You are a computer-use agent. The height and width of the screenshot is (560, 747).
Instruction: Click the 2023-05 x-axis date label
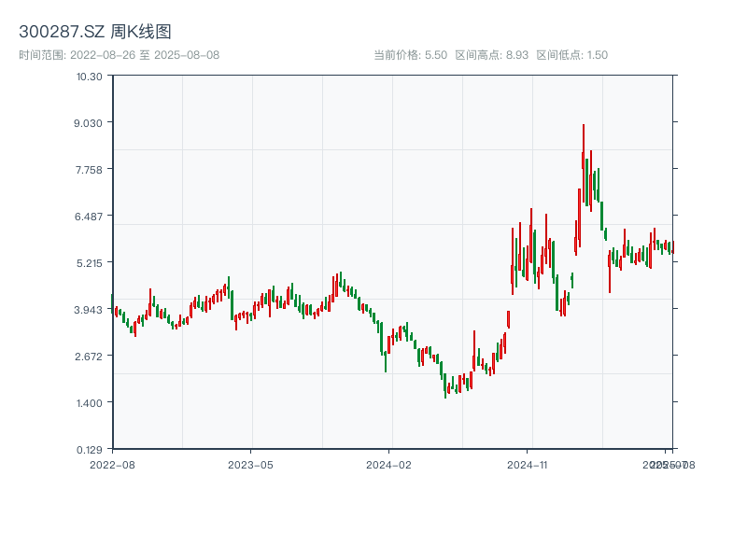251,464
